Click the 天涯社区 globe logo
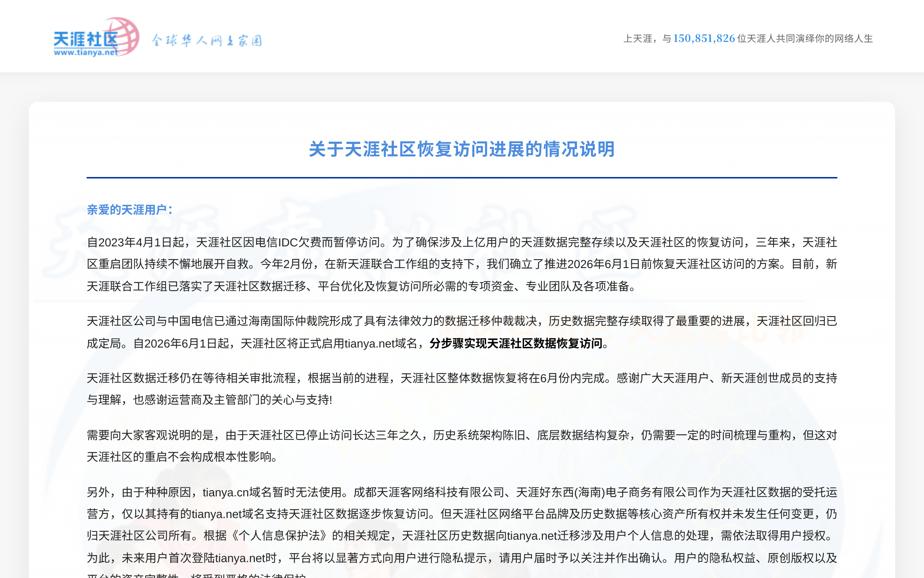Screen dimensions: 924x578 click(x=97, y=37)
